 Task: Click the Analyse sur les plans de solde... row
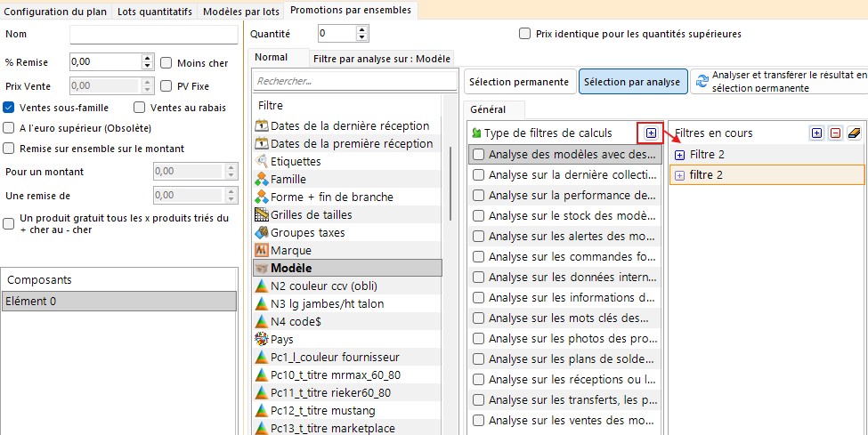pyautogui.click(x=564, y=359)
